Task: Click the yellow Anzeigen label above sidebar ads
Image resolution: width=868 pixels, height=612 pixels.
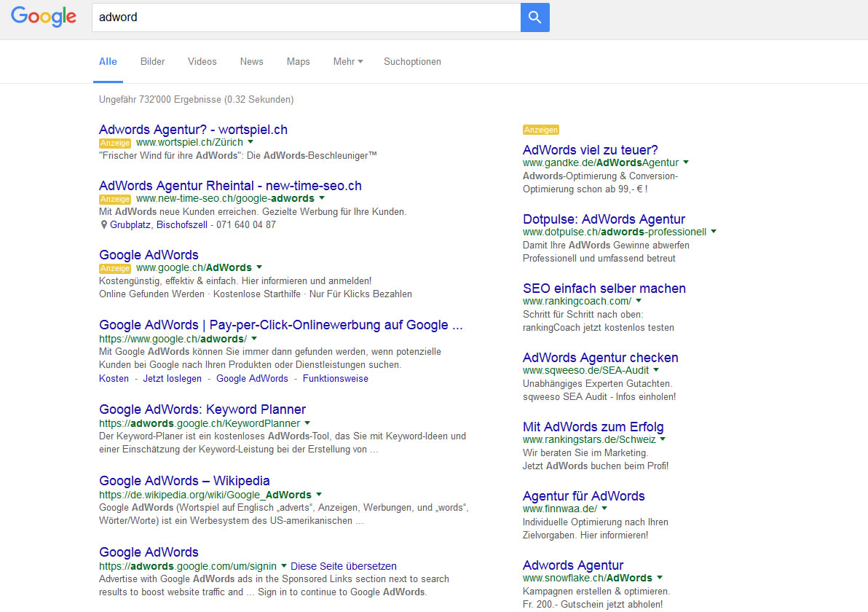Action: [541, 130]
